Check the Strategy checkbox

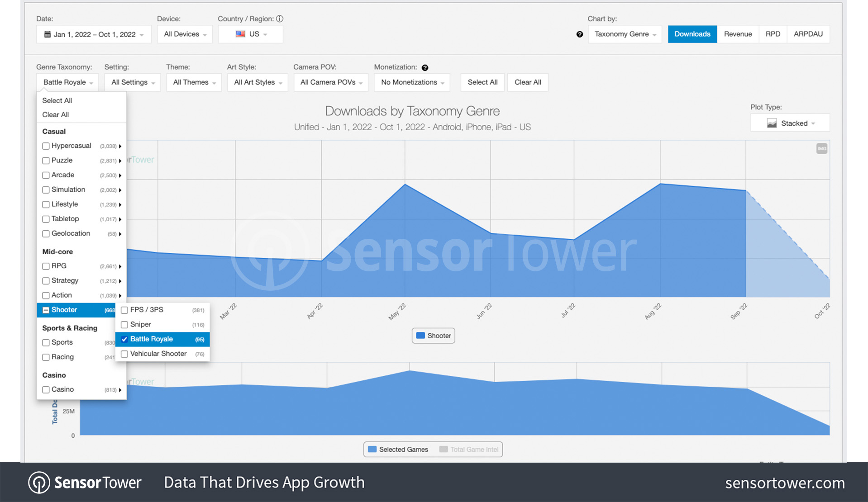[x=46, y=281]
